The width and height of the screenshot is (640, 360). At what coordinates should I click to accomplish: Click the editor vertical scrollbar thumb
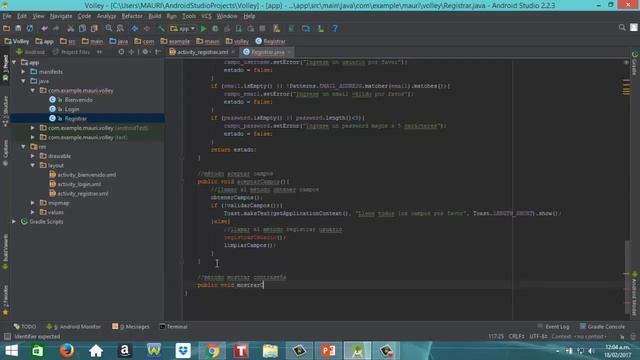627,278
